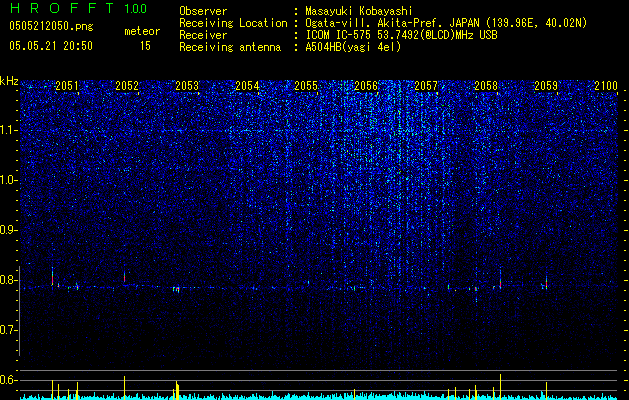This screenshot has width=629, height=400.
Task: Click time marker 2100
Action: coord(606,85)
